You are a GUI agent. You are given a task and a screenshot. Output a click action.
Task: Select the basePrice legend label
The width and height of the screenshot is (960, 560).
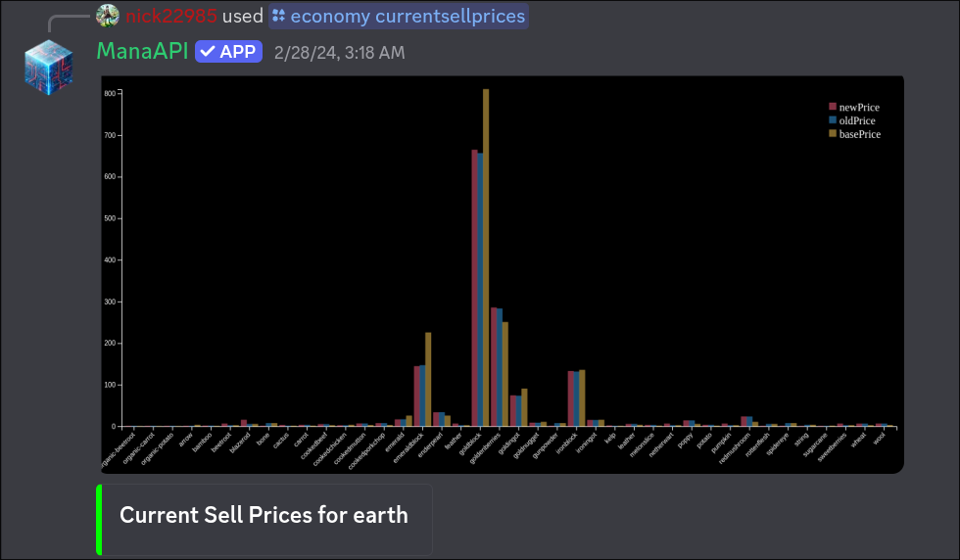pos(860,134)
